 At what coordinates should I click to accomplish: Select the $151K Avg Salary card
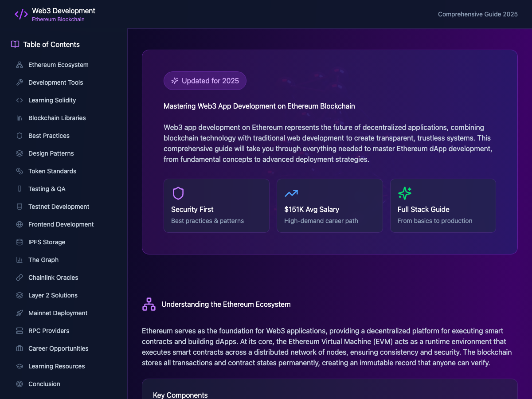(330, 206)
